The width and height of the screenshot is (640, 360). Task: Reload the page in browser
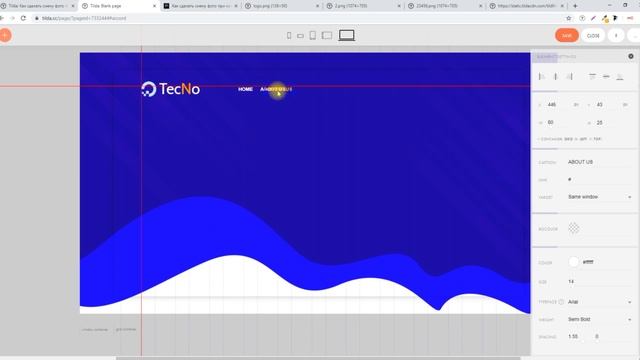pyautogui.click(x=23, y=18)
